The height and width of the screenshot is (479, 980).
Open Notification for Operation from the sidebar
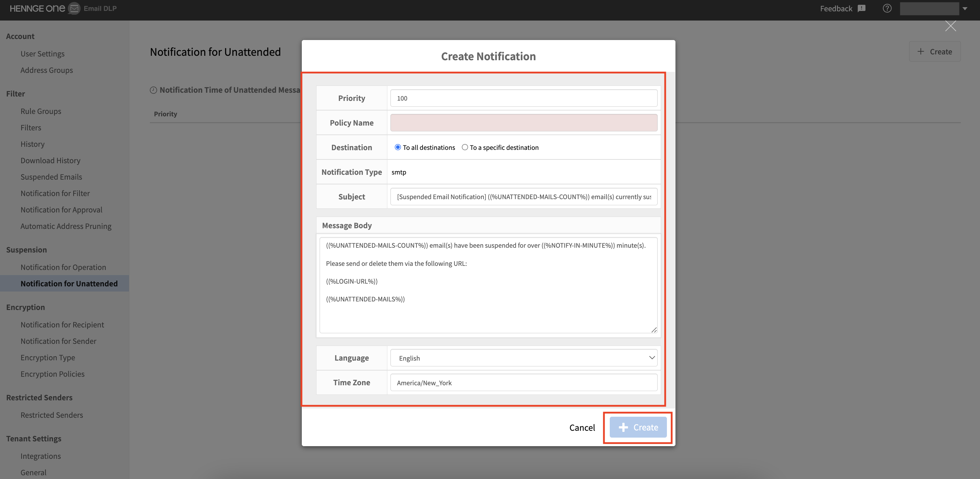coord(63,267)
